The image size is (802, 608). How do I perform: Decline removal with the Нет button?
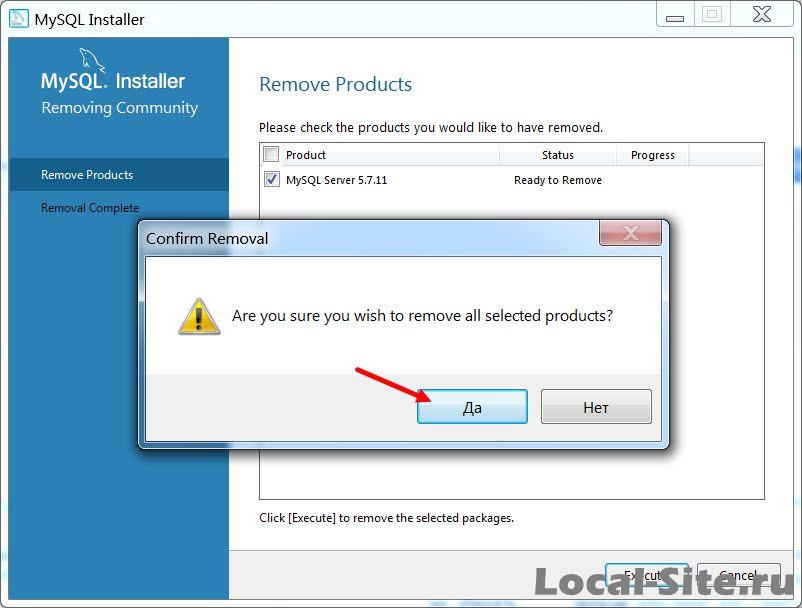(596, 407)
